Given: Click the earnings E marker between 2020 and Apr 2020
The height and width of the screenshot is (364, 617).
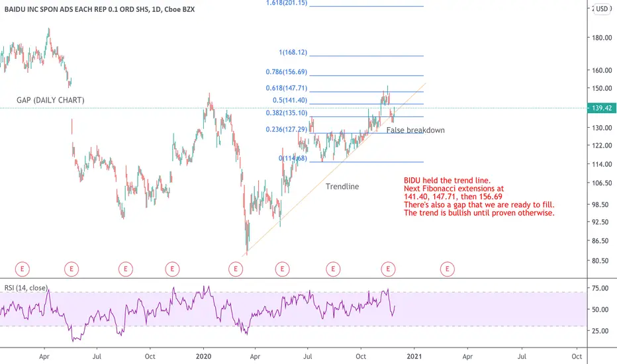Looking at the screenshot, I should [236, 269].
